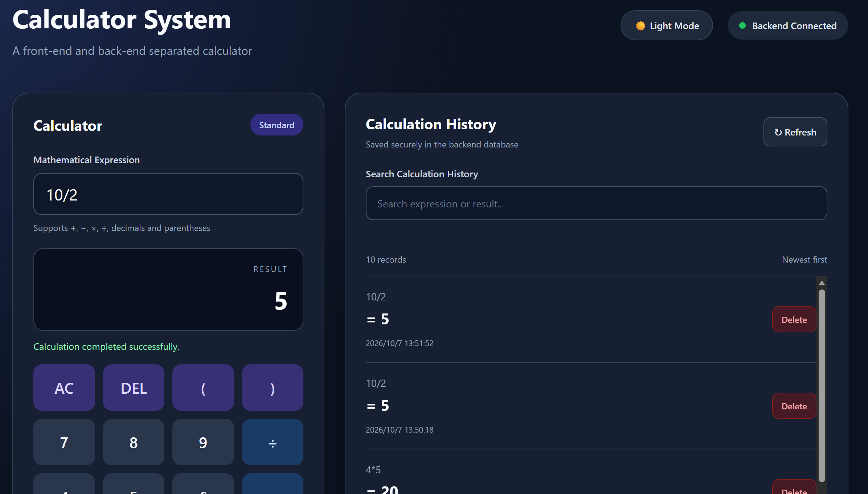Click the RESULT display showing 5
The image size is (868, 494).
pyautogui.click(x=168, y=289)
